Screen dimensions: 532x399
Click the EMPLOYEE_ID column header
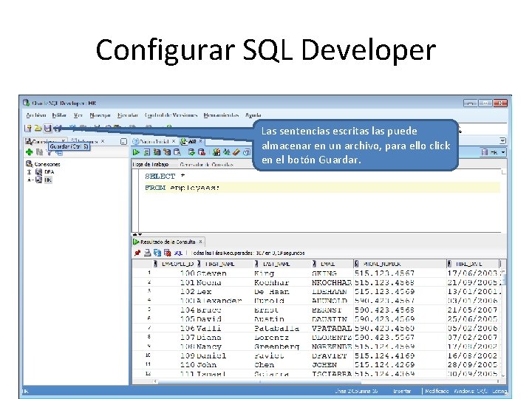(174, 264)
